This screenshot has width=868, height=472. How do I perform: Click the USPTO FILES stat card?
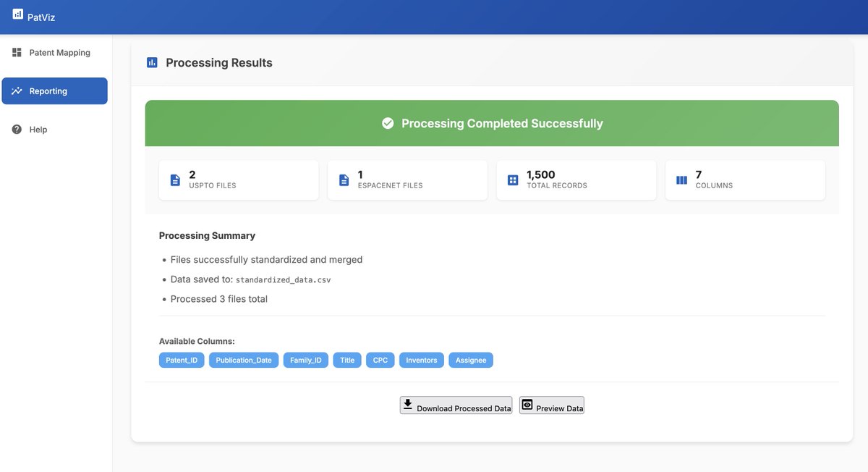(x=239, y=180)
